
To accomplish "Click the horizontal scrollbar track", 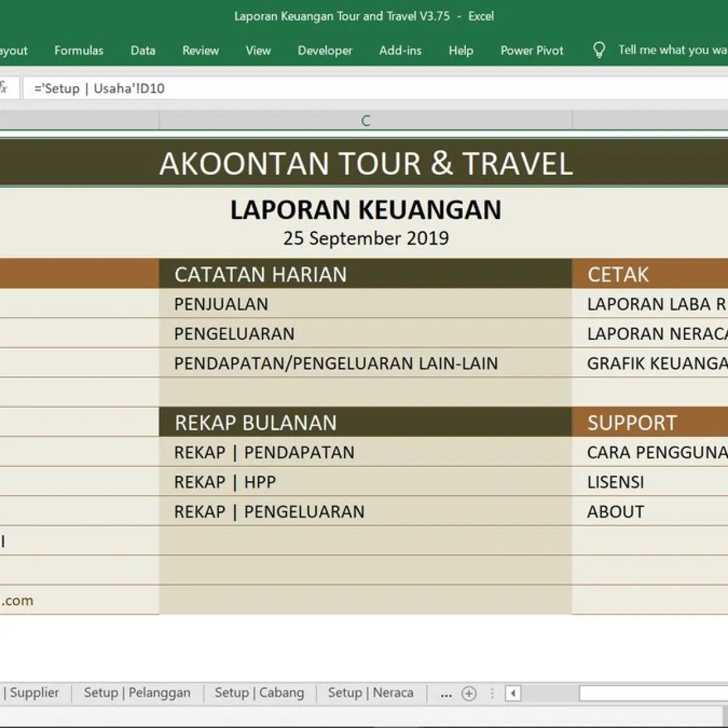I will click(x=654, y=693).
